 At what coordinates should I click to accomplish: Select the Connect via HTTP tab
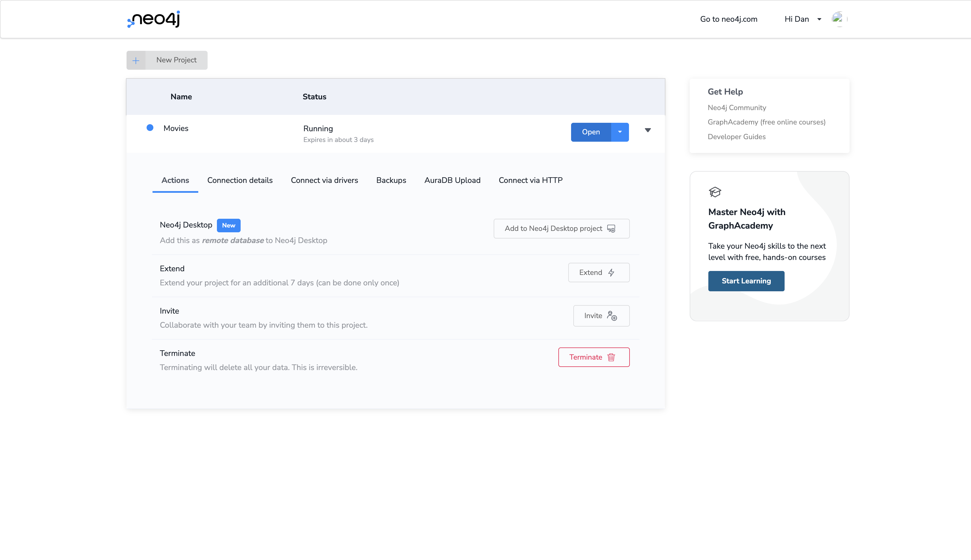pos(530,180)
